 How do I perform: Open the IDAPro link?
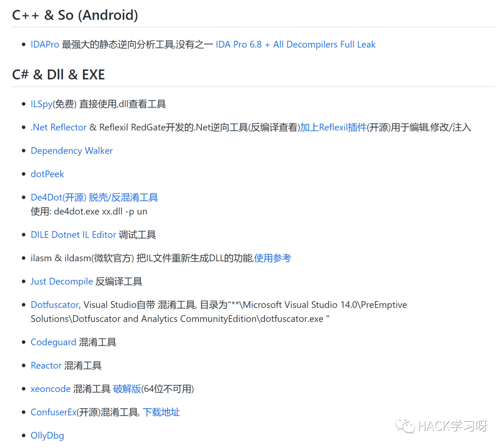[x=45, y=44]
